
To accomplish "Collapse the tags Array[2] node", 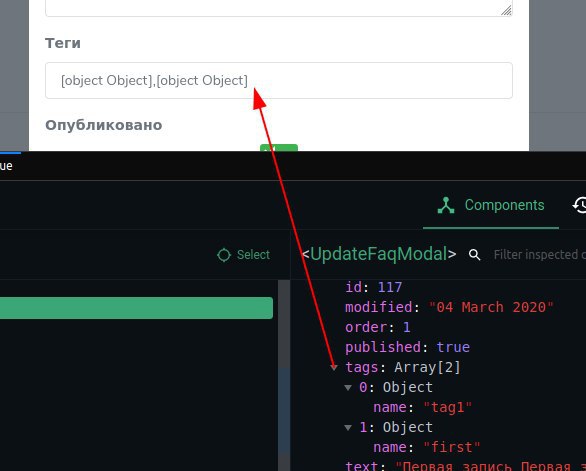I will (334, 367).
